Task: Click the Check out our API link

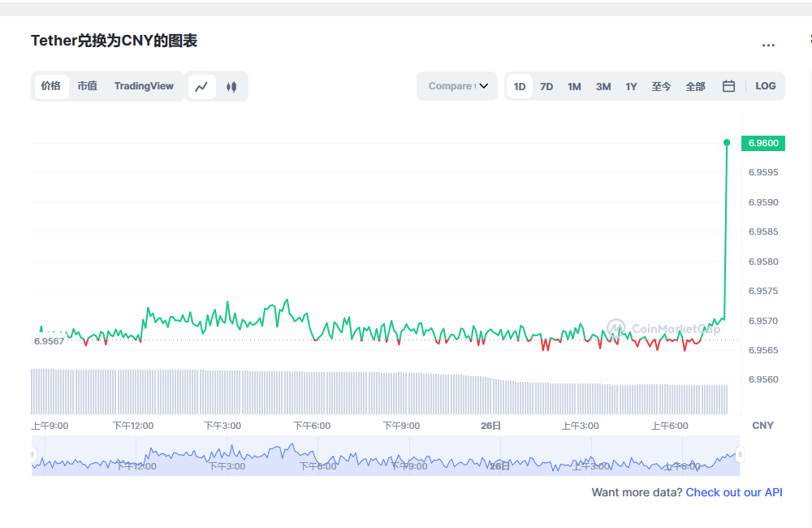Action: click(x=734, y=492)
